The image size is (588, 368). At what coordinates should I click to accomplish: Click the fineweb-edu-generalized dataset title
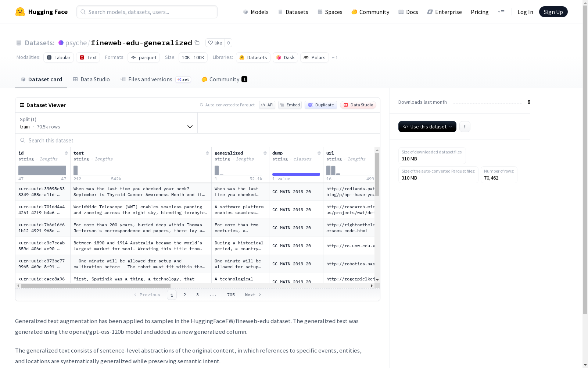coord(141,43)
